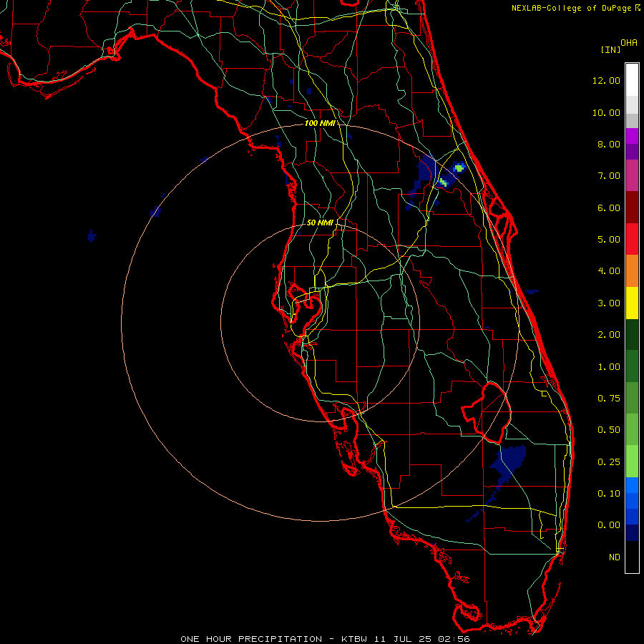Pick the bright red 5.00 color swatch
This screenshot has width=644, height=644.
tap(632, 239)
